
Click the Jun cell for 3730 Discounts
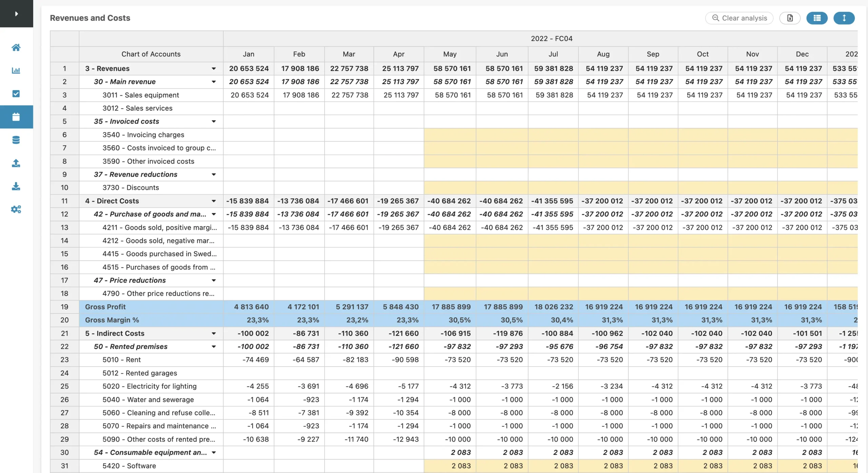pyautogui.click(x=502, y=187)
